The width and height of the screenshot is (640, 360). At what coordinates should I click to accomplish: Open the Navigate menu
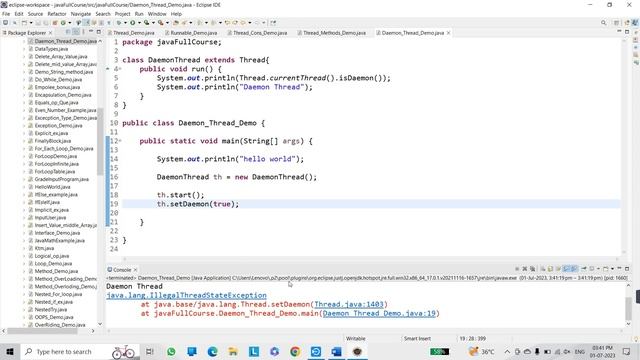81,14
